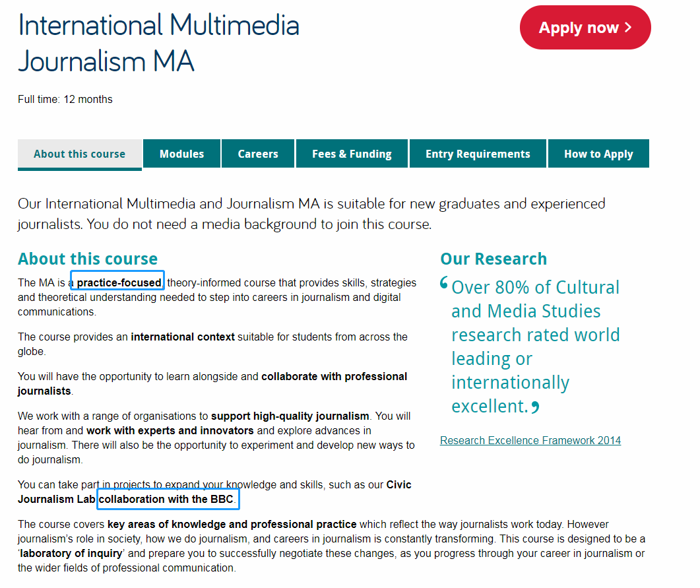Click the Over 80% research quote text
The height and width of the screenshot is (588, 700).
[x=535, y=346]
